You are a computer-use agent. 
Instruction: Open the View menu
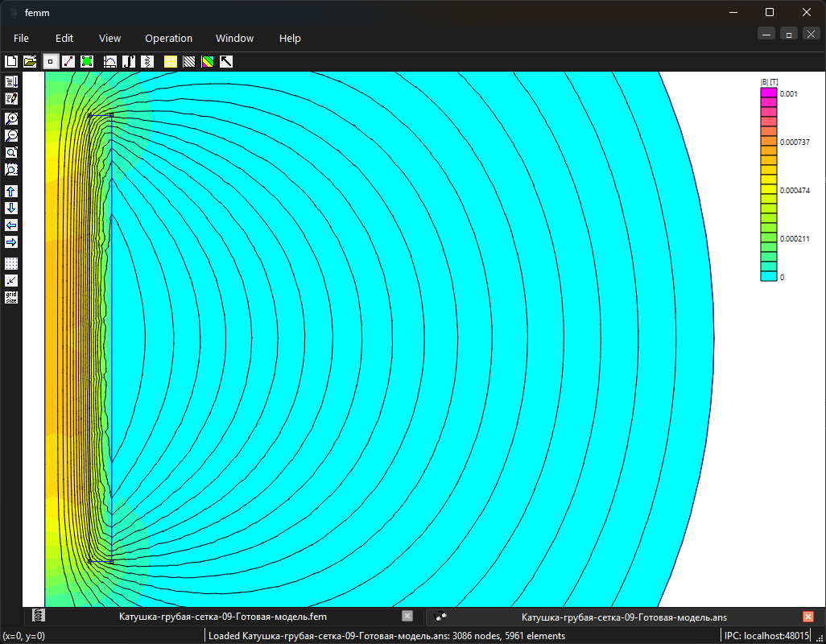(x=109, y=39)
